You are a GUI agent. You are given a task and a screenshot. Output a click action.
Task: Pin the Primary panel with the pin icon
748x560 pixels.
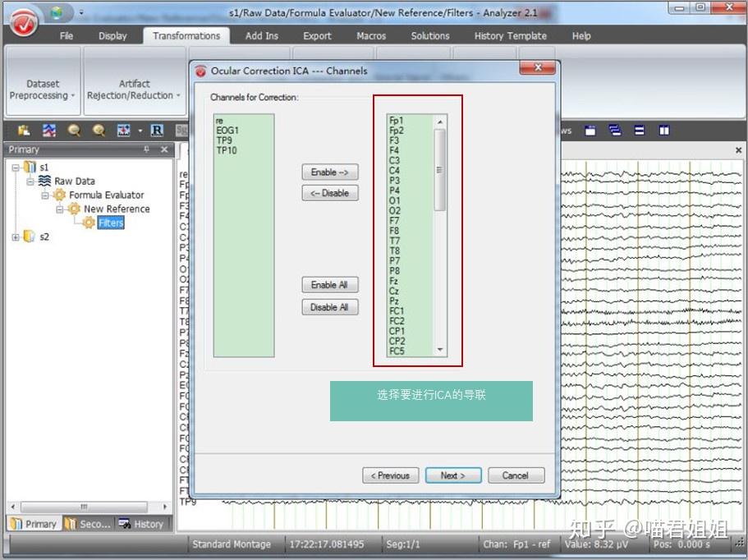click(x=146, y=149)
